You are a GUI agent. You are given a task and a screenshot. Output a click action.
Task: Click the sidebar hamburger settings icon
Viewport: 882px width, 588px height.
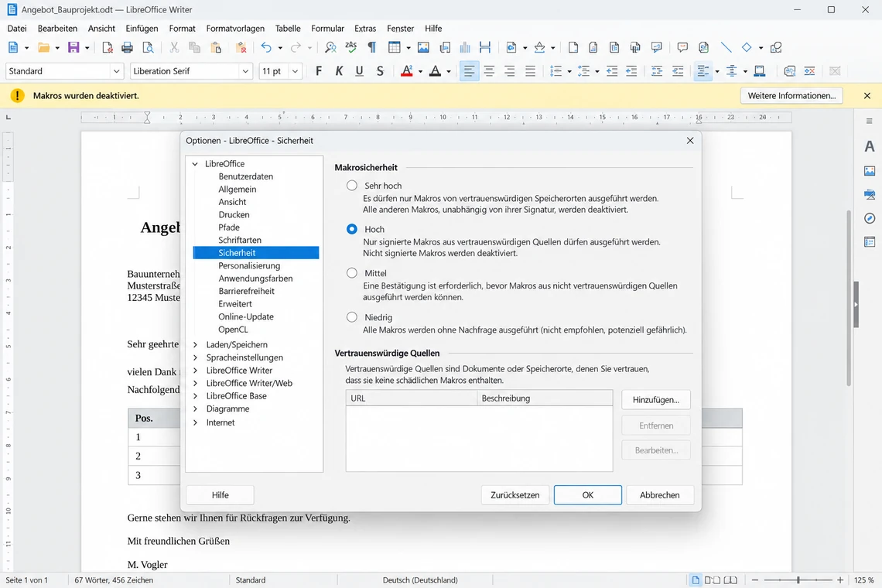[869, 121]
